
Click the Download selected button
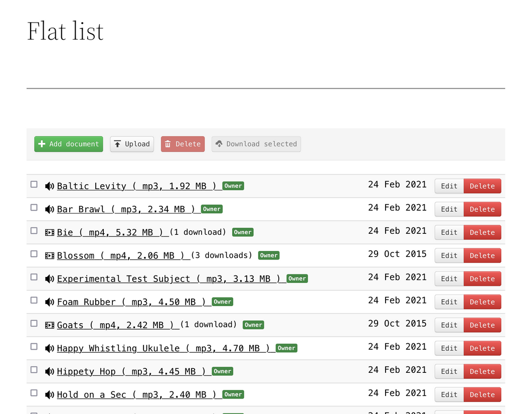click(256, 144)
